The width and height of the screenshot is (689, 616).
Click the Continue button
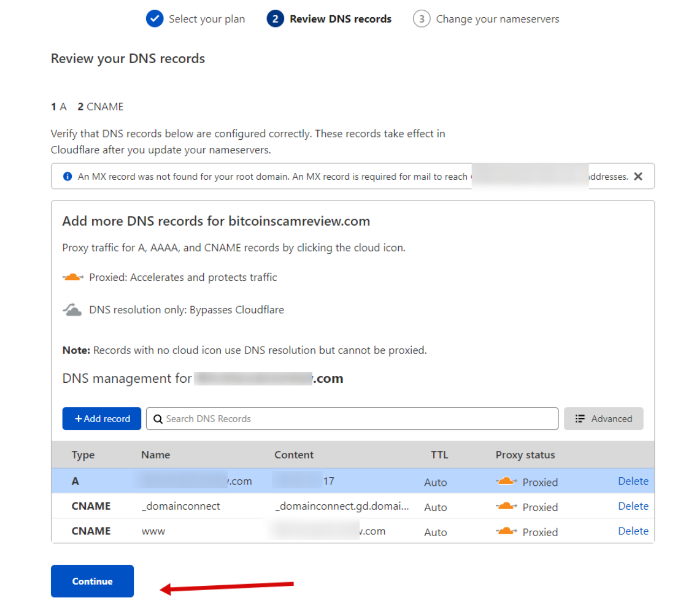coord(92,581)
